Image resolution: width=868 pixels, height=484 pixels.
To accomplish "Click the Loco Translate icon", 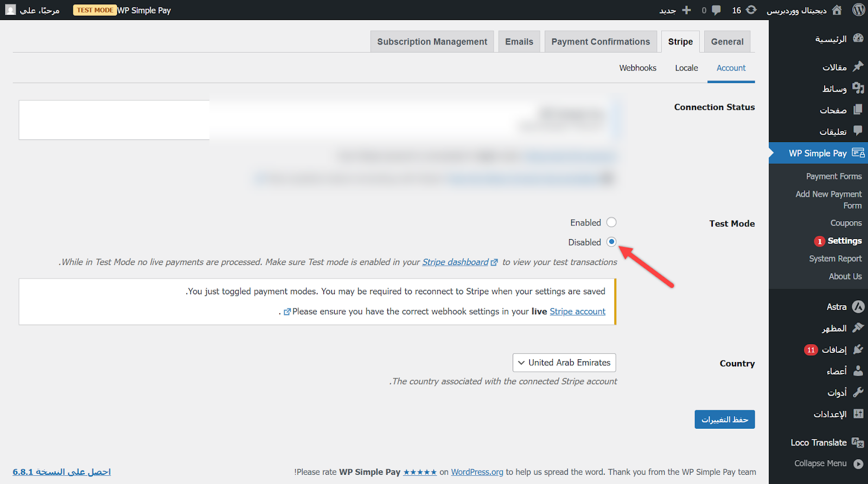I will click(858, 442).
